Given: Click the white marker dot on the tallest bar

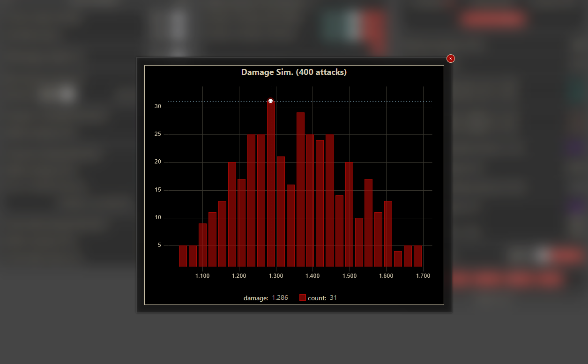Looking at the screenshot, I should [271, 101].
